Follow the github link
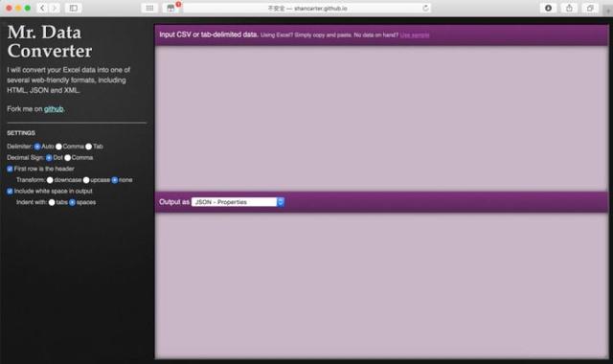The height and width of the screenshot is (364, 613). click(x=54, y=109)
